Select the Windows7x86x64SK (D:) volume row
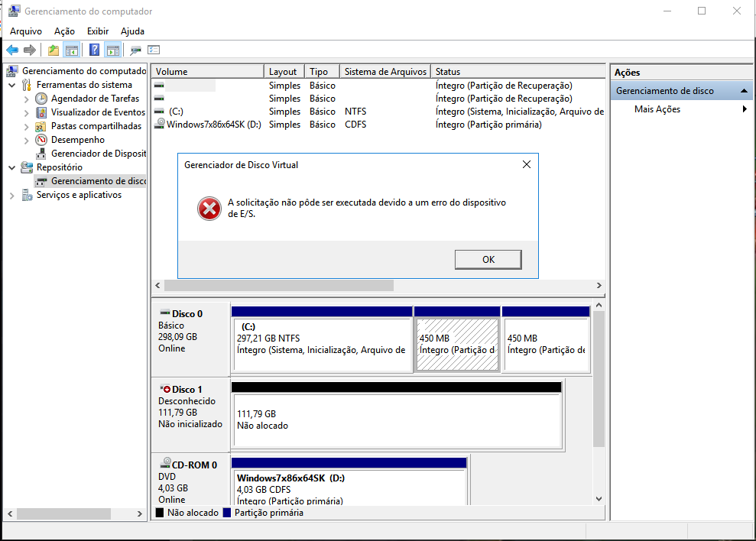Viewport: 756px width, 541px height. pos(214,125)
